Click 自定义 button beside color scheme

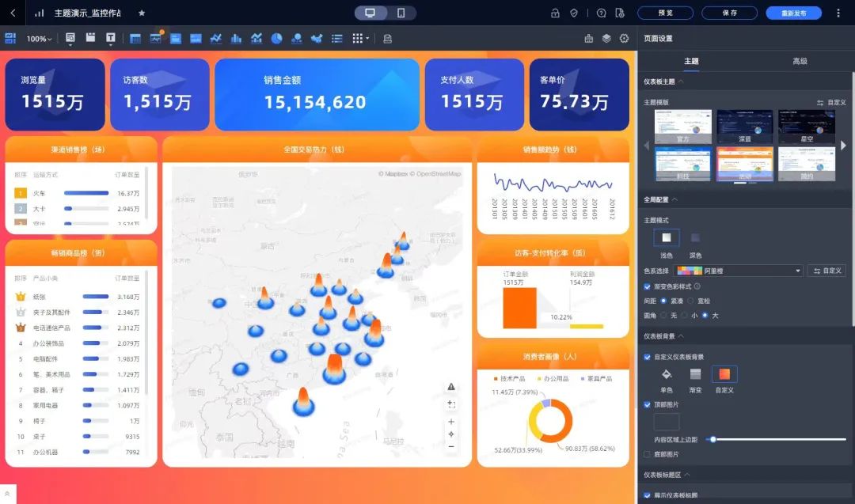826,271
